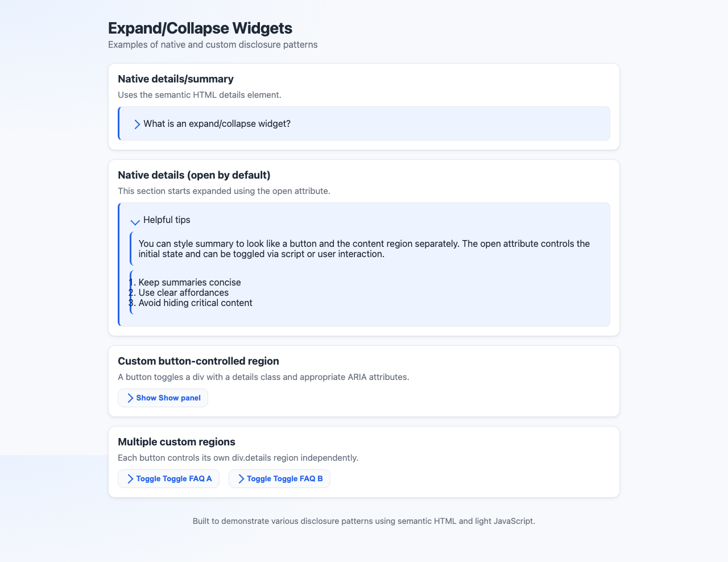Expand the "What is an expand/collapse widget?" disclosure
The width and height of the screenshot is (728, 562).
217,123
